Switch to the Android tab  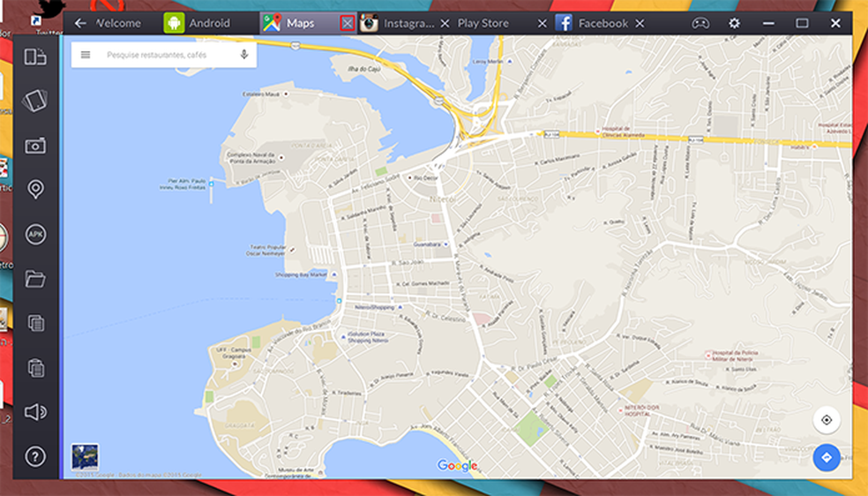(198, 23)
